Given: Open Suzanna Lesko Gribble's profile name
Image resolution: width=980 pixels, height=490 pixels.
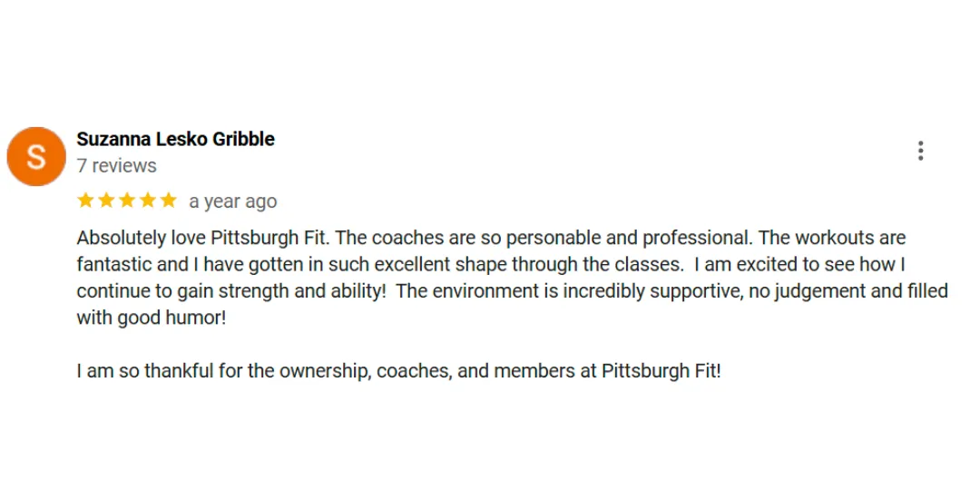Looking at the screenshot, I should [176, 139].
